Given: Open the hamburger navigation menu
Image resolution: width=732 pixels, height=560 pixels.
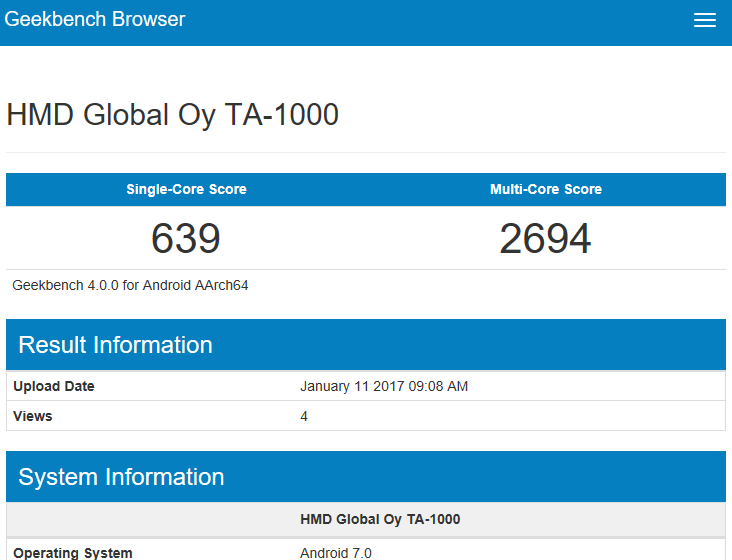Looking at the screenshot, I should (x=704, y=21).
